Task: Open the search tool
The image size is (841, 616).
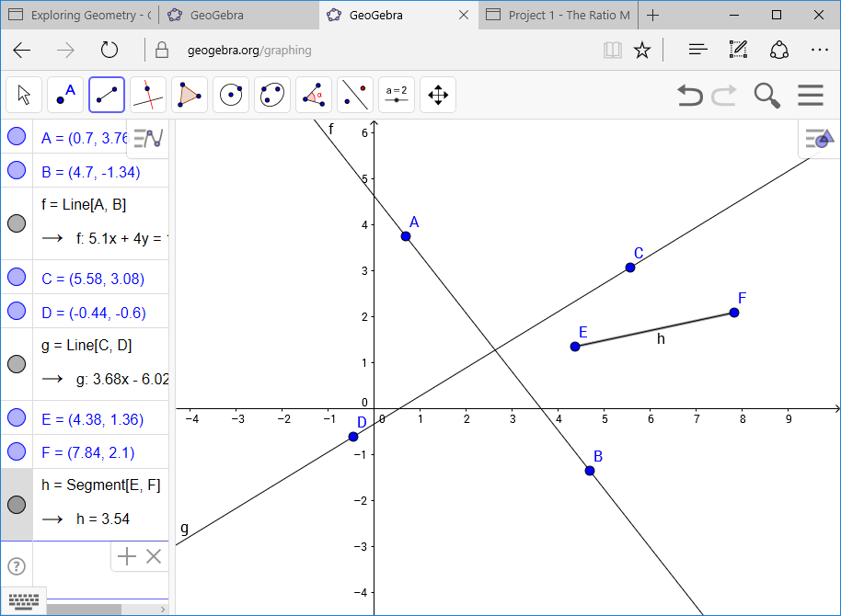Action: 766,95
